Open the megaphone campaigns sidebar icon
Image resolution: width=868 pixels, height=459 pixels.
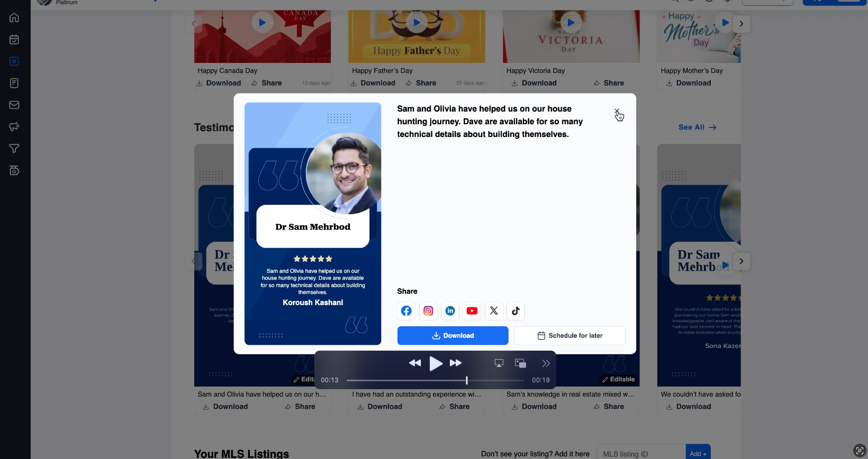(x=14, y=127)
